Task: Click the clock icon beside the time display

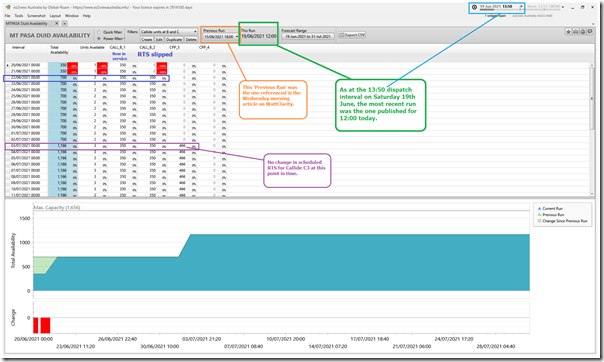Action: coord(474,7)
